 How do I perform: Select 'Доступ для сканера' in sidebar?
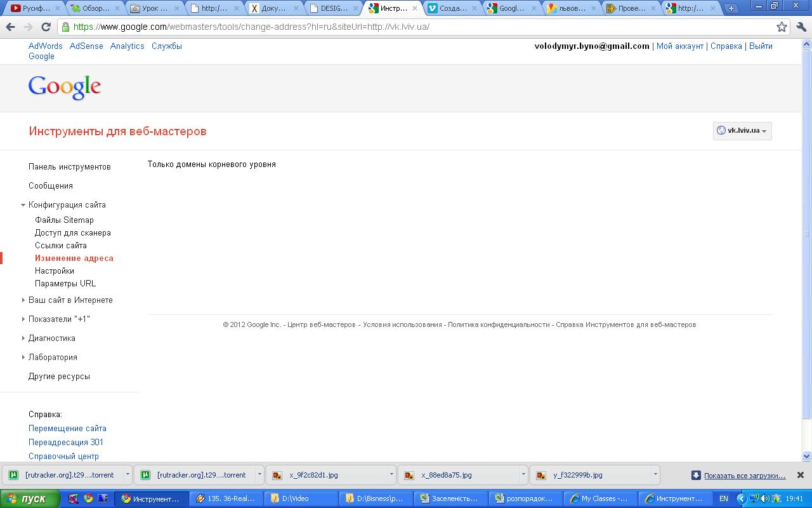(x=73, y=232)
